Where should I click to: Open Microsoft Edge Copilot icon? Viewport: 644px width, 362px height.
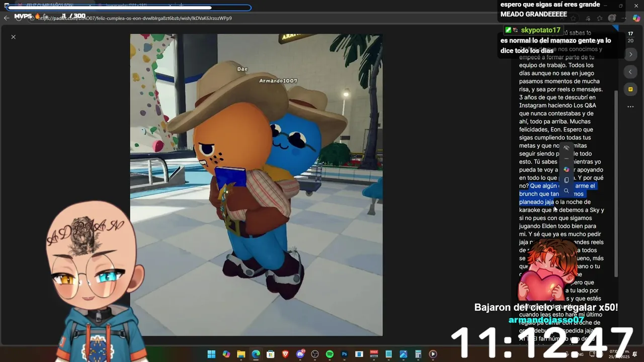pos(636,18)
